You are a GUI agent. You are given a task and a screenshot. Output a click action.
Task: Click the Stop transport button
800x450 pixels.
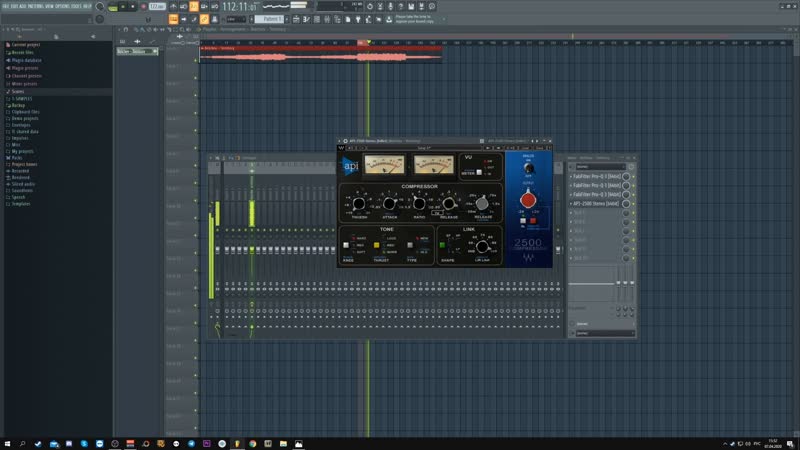(132, 7)
